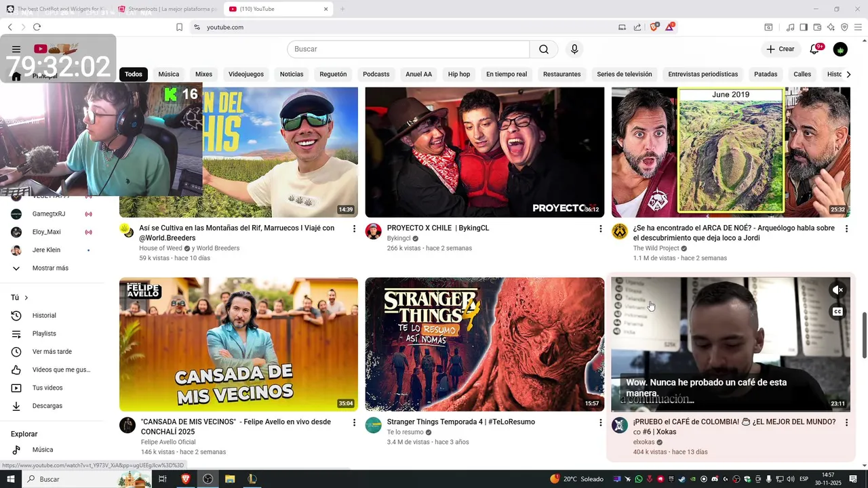Select the Hip hop category chip
Viewport: 868px width, 488px height.
pos(459,75)
